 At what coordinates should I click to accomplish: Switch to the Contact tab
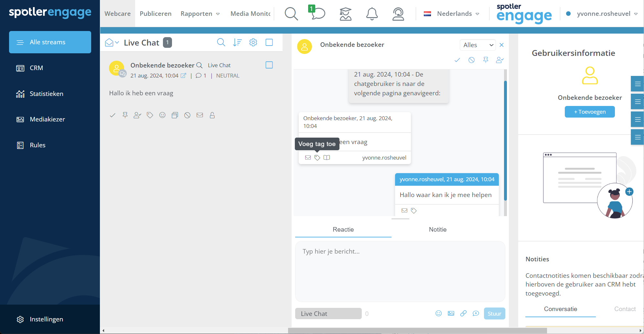pos(625,309)
